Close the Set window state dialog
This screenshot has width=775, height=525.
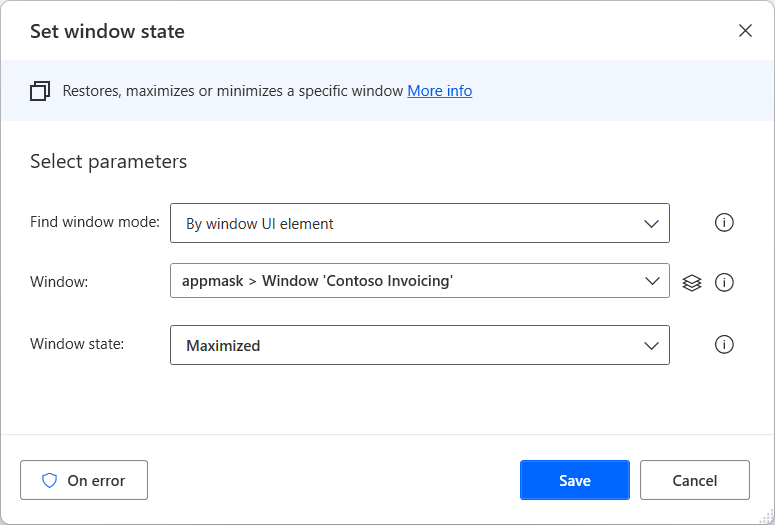point(745,31)
